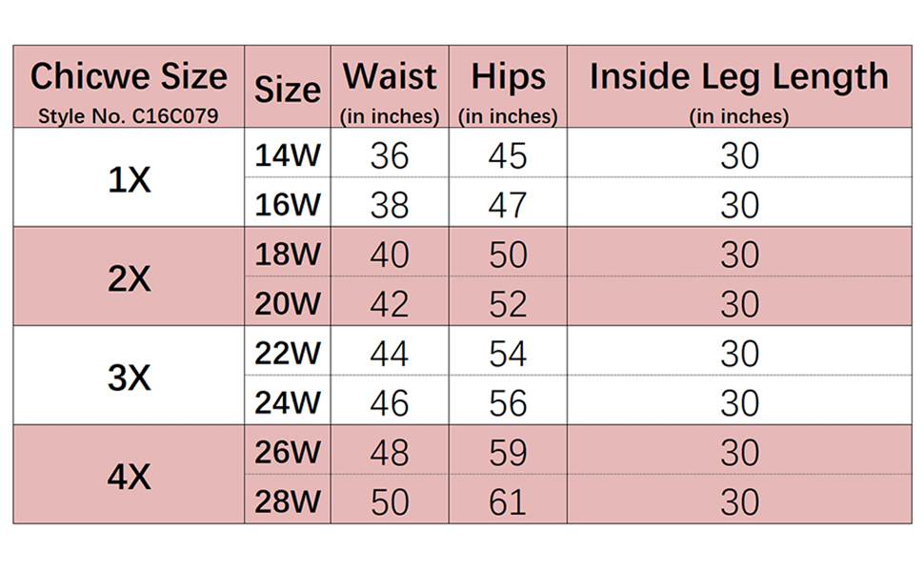The width and height of the screenshot is (924, 572).
Task: Click the 28W size cell
Action: click(287, 501)
